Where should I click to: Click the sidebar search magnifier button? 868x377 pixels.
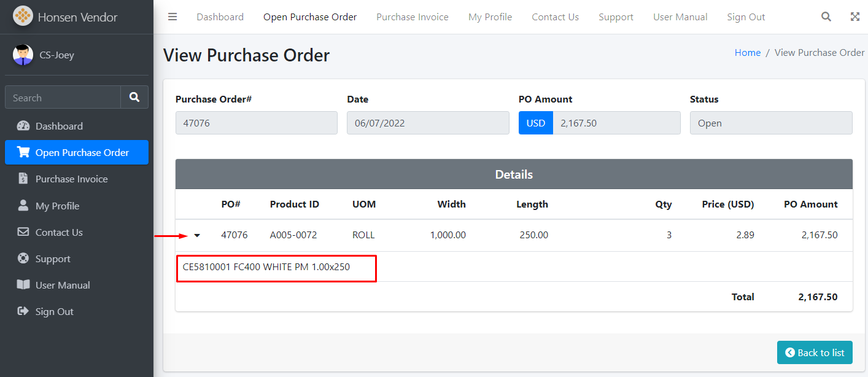(x=134, y=97)
